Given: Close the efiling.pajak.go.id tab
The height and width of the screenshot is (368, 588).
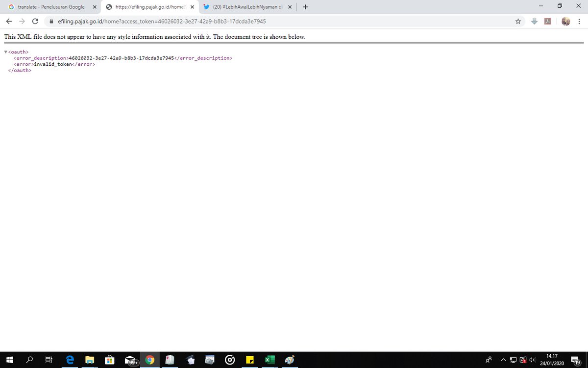Looking at the screenshot, I should pos(192,7).
